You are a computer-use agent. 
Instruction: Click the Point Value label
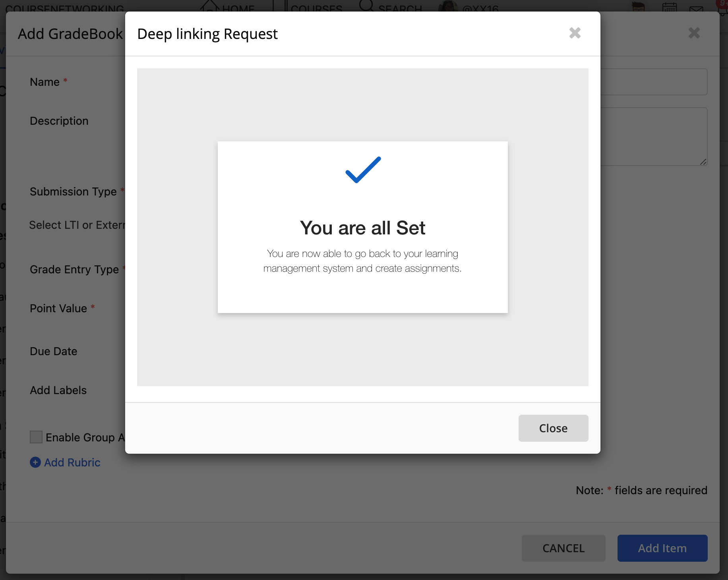tap(58, 308)
